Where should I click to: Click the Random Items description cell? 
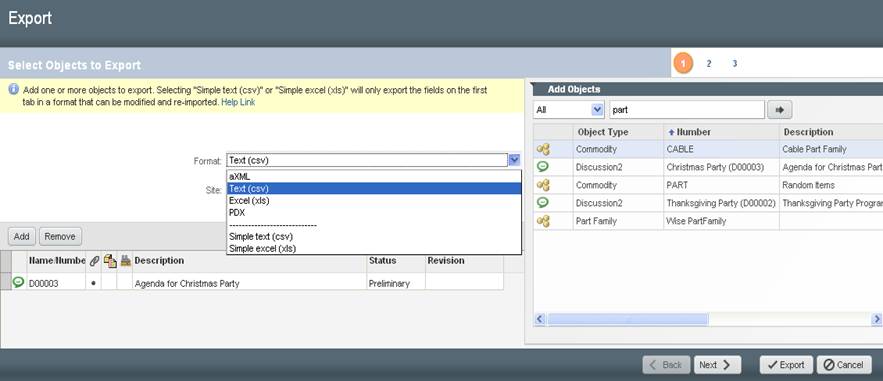(831, 185)
